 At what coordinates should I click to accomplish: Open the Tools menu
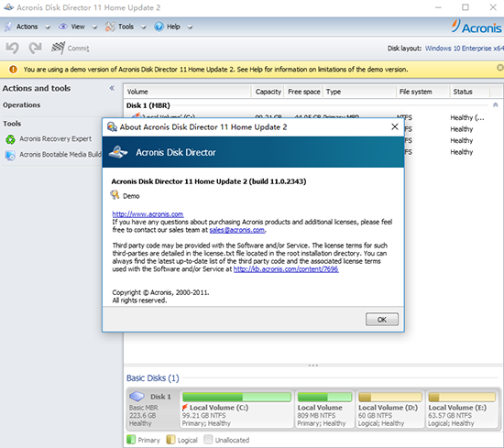126,27
